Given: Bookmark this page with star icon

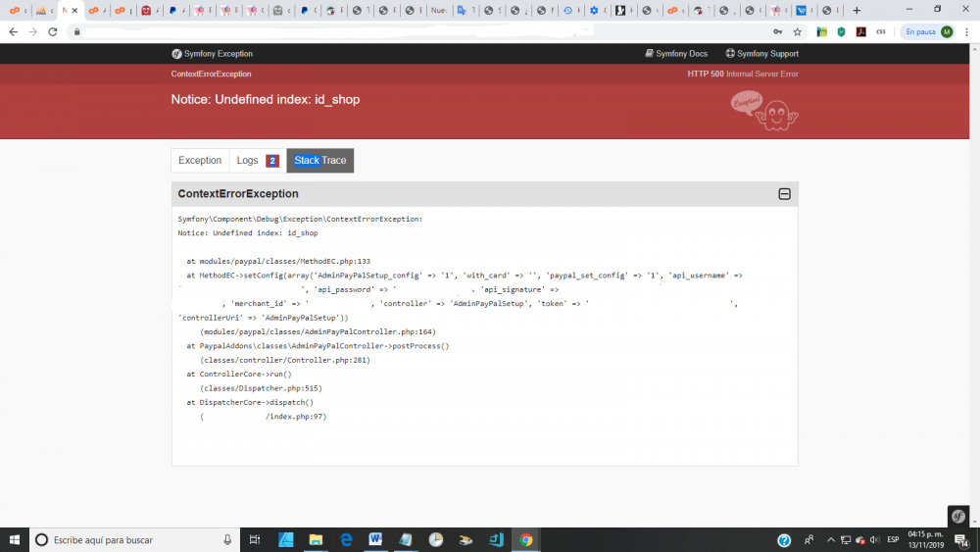Looking at the screenshot, I should click(x=798, y=32).
